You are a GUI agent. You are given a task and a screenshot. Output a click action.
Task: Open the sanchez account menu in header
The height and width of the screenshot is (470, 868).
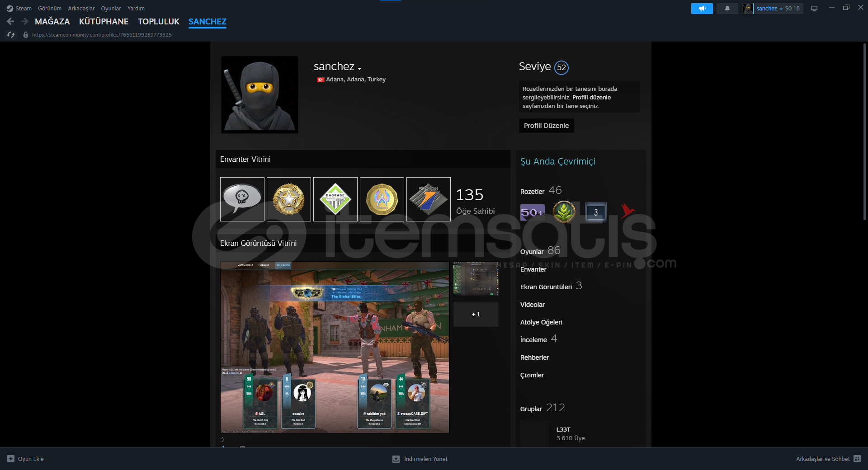[x=769, y=8]
